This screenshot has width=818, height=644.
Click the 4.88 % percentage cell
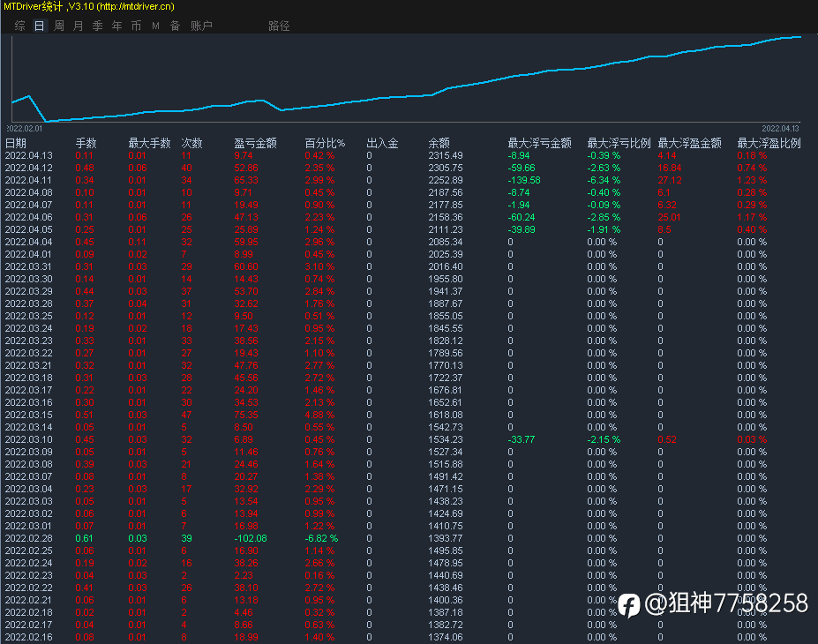(x=319, y=415)
